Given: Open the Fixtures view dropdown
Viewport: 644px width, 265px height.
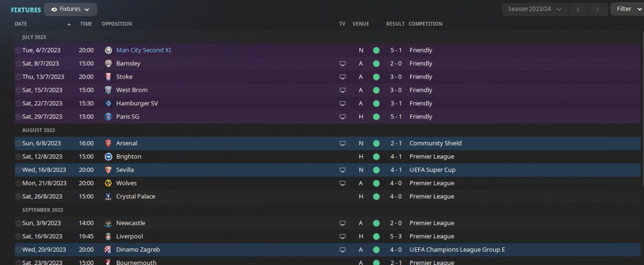Looking at the screenshot, I should click(x=70, y=9).
